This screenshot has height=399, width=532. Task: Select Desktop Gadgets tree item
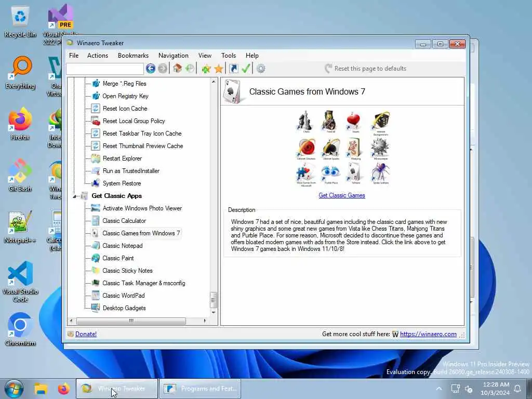coord(124,308)
